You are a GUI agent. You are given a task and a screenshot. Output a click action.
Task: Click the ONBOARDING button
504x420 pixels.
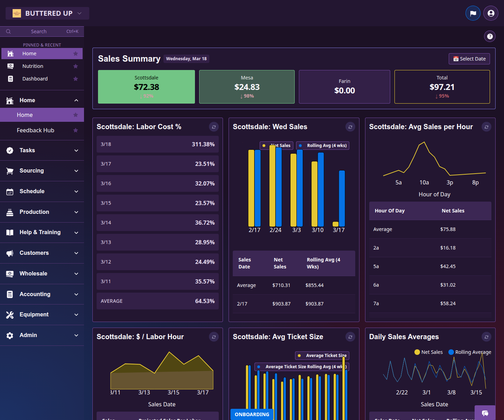point(252,414)
